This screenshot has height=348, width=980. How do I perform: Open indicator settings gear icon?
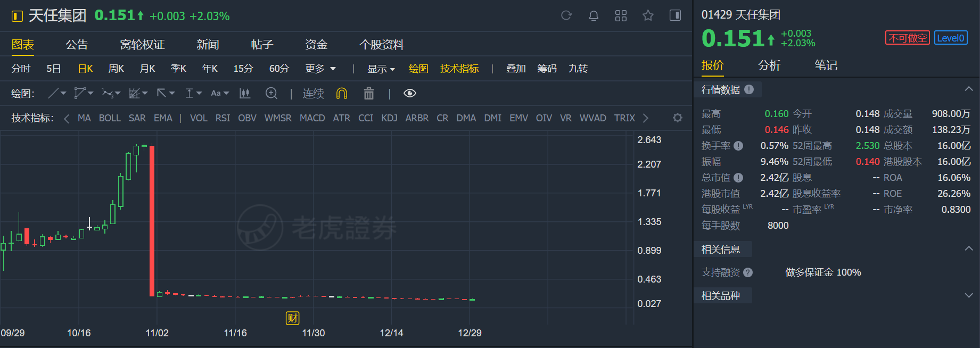pyautogui.click(x=677, y=118)
